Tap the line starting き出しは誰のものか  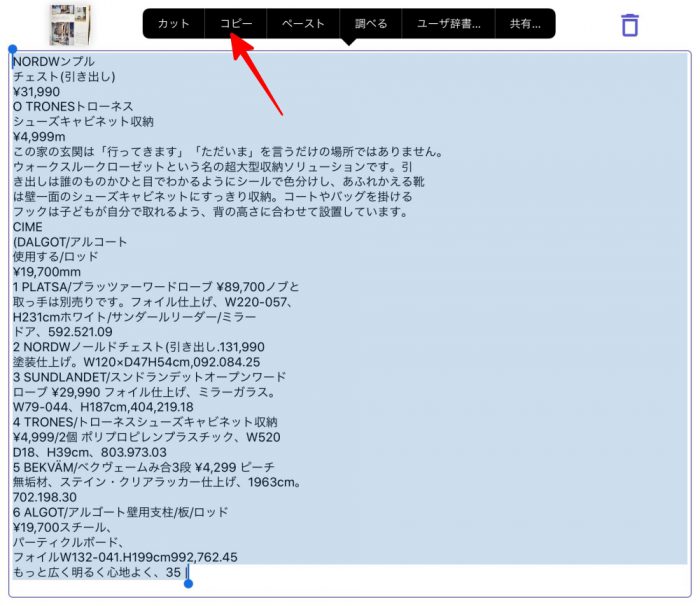pyautogui.click(x=218, y=182)
